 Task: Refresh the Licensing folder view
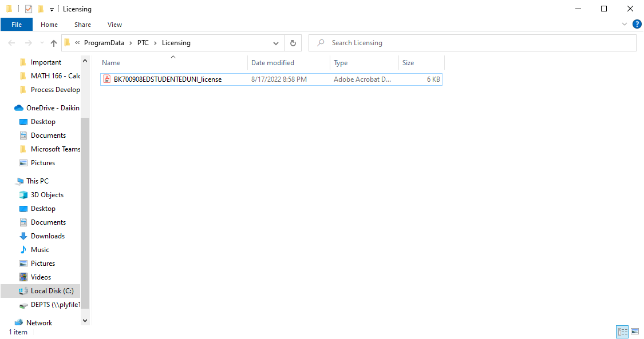pyautogui.click(x=293, y=42)
